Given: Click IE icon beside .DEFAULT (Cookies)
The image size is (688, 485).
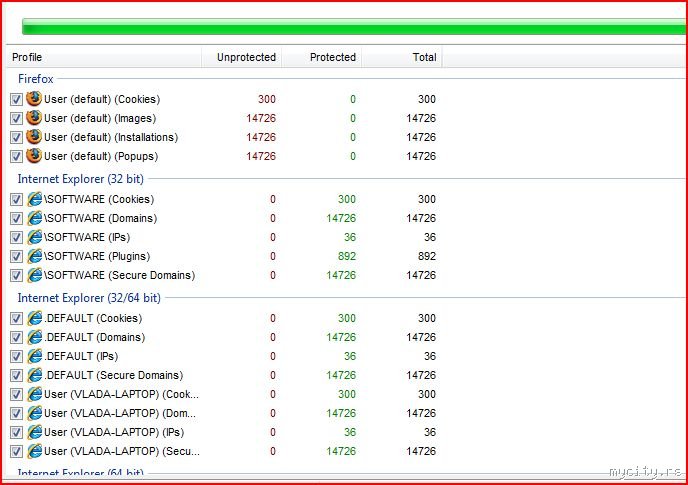Looking at the screenshot, I should pyautogui.click(x=35, y=318).
